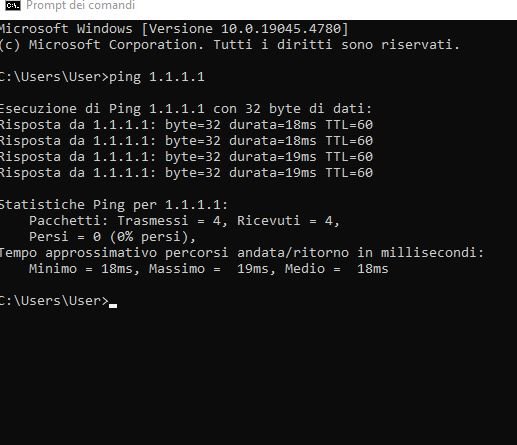Click the Microsoft Corporation copyright line

[230, 45]
